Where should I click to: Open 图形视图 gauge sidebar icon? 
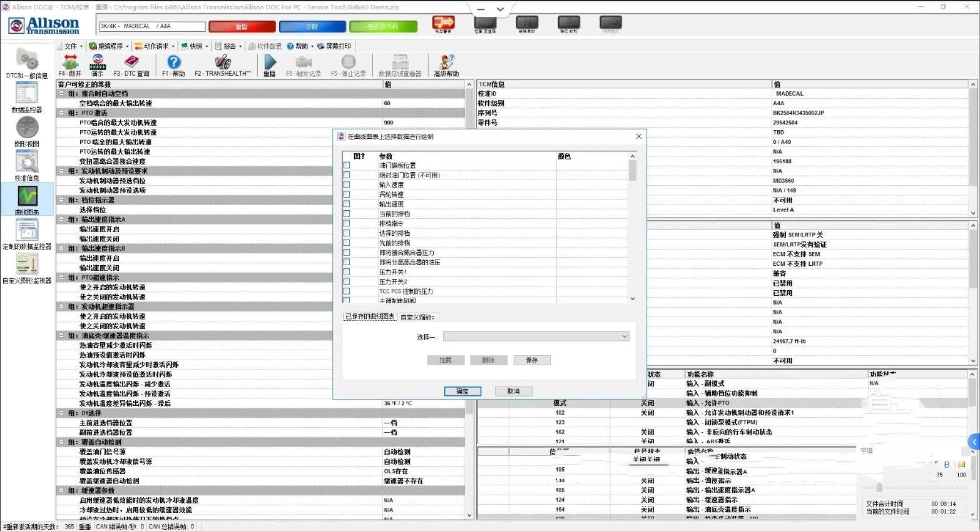coord(27,127)
